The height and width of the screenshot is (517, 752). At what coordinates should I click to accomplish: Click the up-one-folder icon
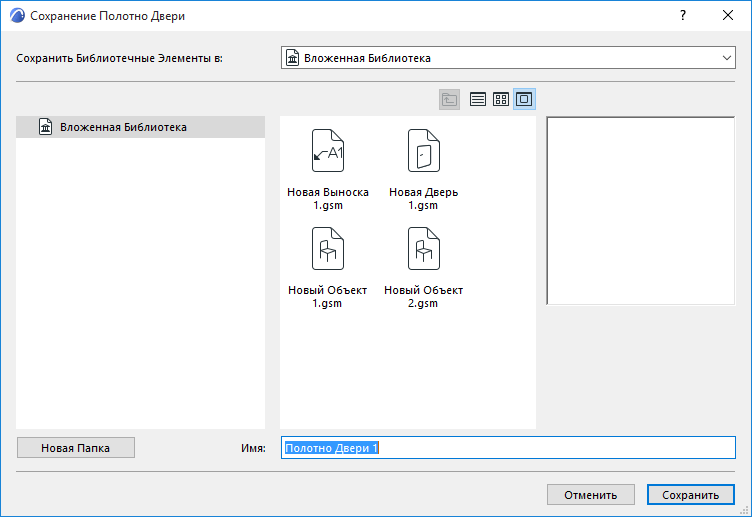449,99
